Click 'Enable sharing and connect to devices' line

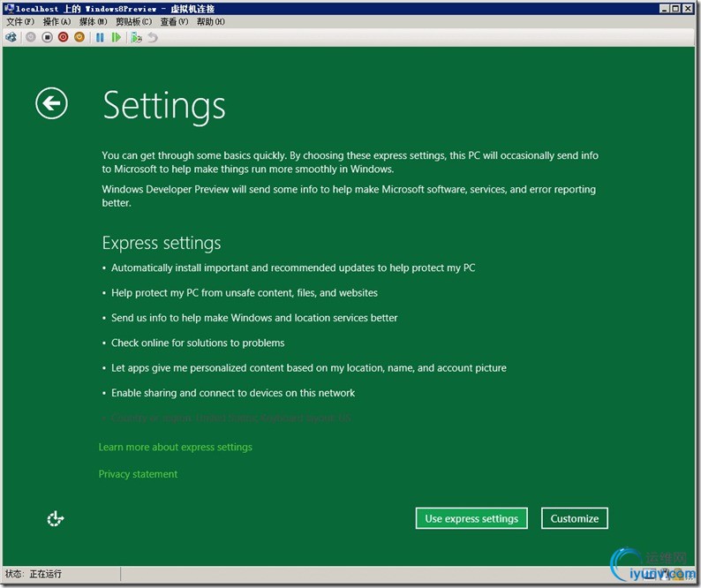[233, 393]
